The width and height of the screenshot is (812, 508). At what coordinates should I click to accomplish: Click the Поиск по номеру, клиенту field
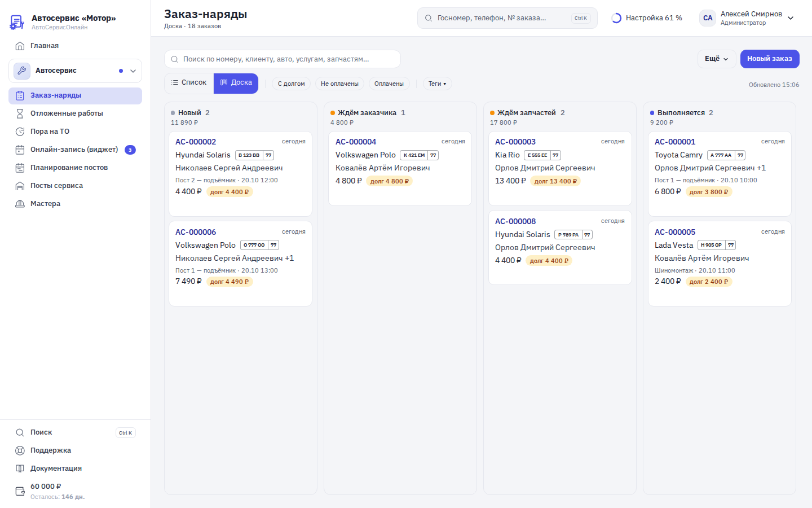283,59
